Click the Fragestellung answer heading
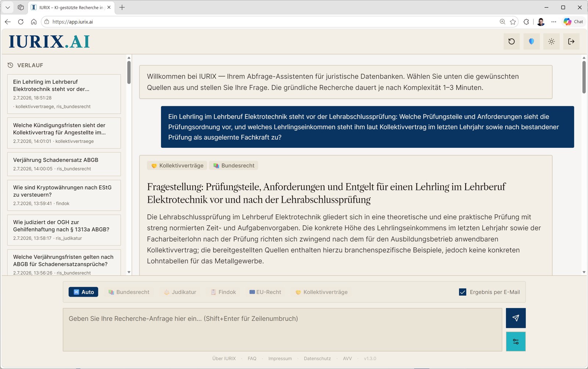Viewport: 588px width, 369px height. tap(326, 193)
